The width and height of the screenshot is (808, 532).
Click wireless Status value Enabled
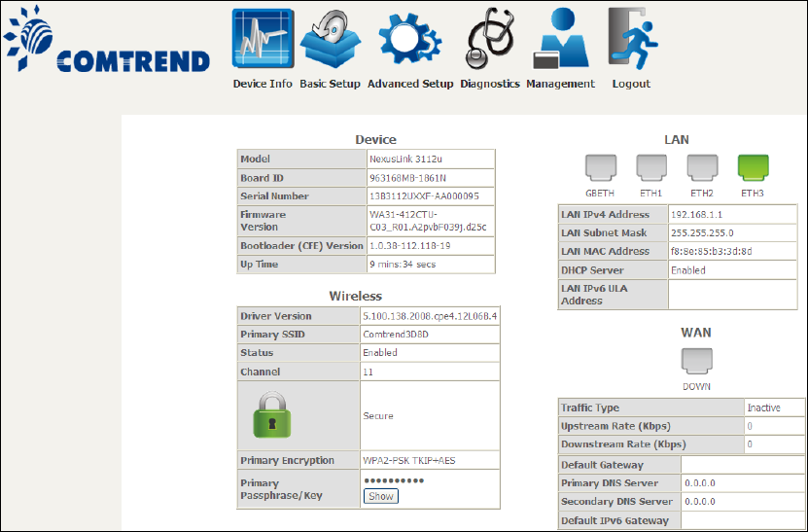pyautogui.click(x=380, y=353)
